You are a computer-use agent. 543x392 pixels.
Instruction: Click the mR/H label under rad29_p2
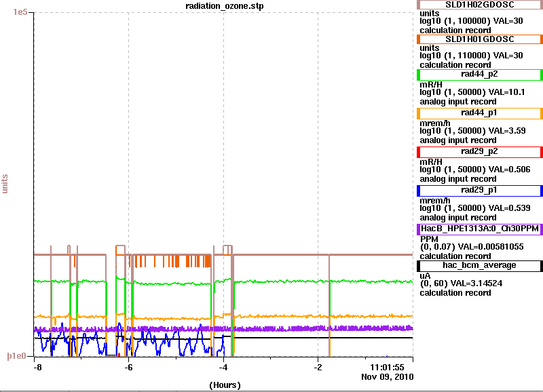pos(431,162)
